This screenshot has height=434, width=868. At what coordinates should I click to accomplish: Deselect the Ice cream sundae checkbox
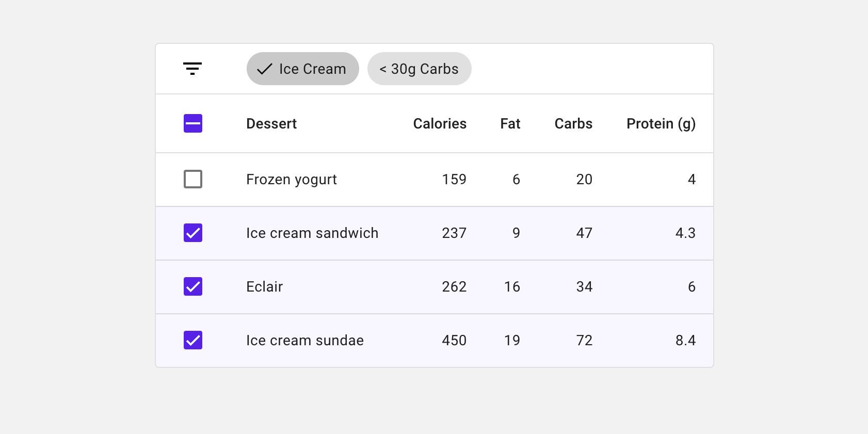(193, 340)
